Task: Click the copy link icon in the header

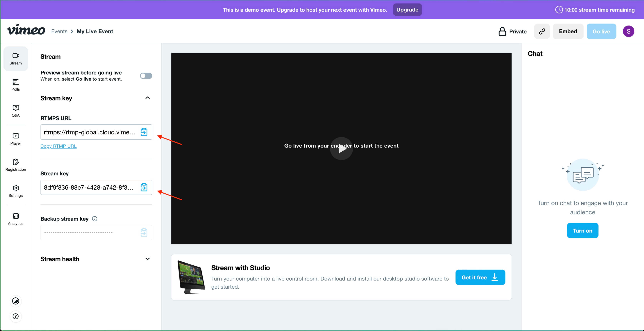Action: [x=542, y=31]
